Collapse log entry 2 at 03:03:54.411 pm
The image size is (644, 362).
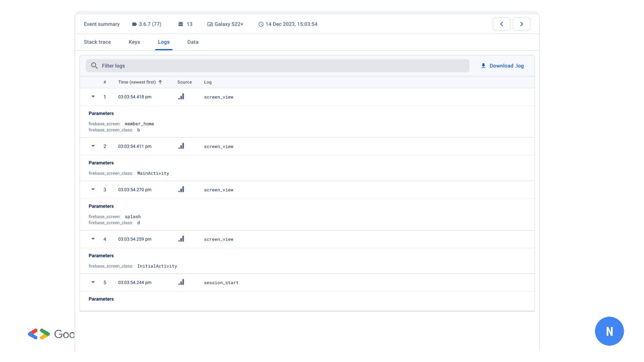click(x=93, y=146)
